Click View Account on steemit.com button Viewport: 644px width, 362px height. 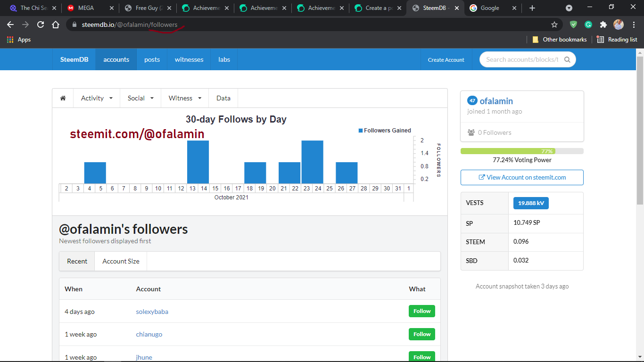pos(522,177)
